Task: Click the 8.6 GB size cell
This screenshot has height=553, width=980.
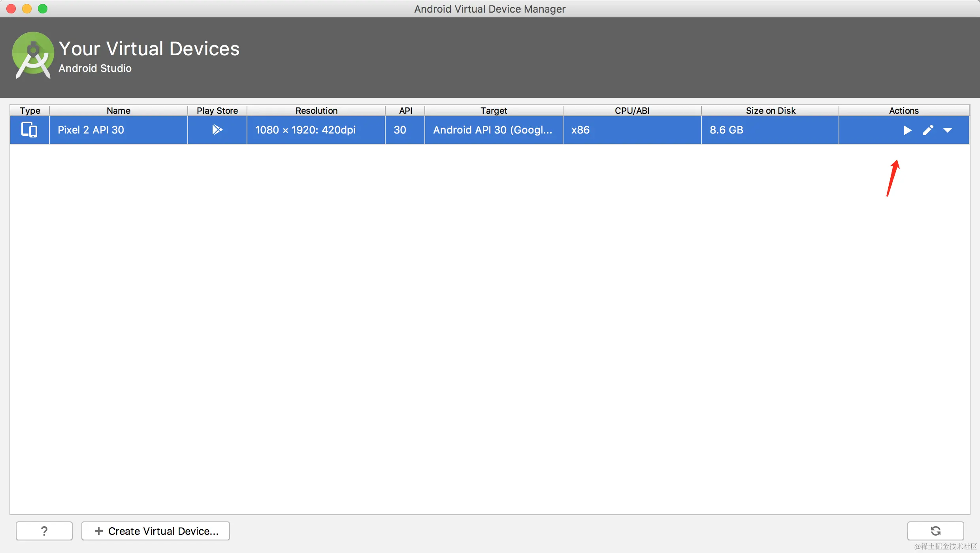Action: (x=726, y=130)
